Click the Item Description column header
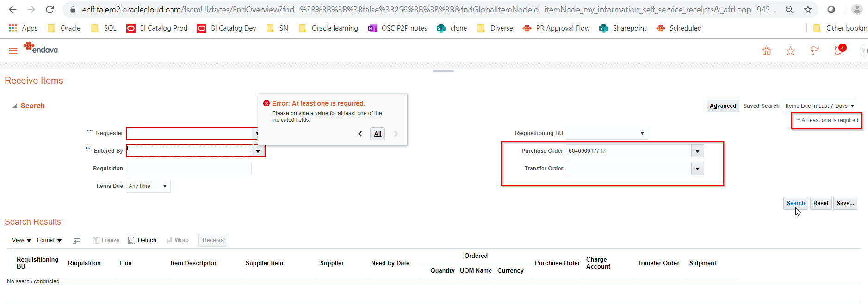 pos(194,263)
